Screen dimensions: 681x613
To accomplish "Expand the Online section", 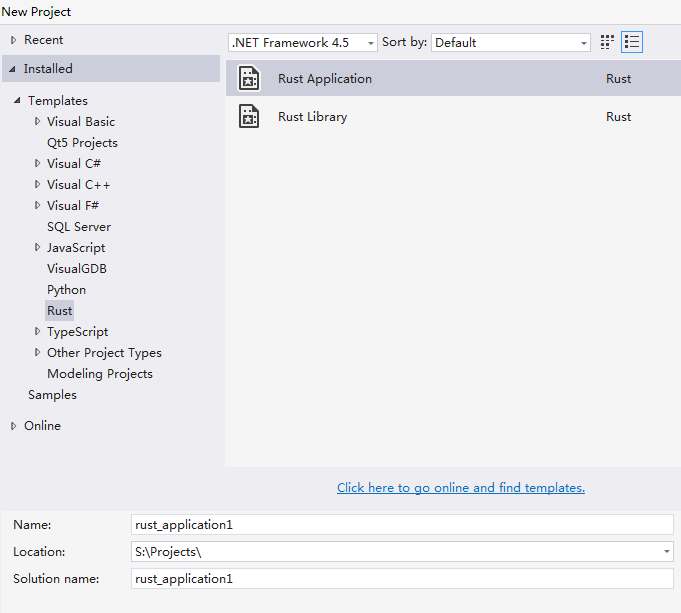I will click(x=14, y=426).
